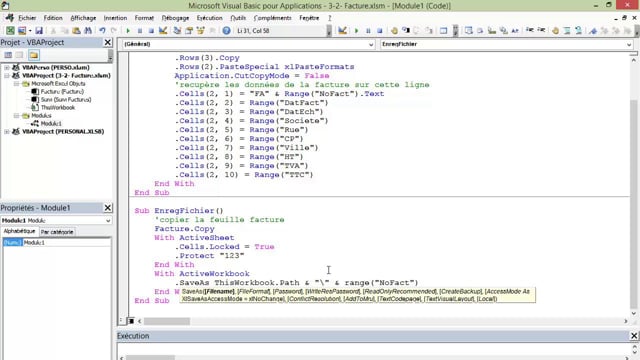Open the Insertion menu
Screen dimensions: 640x360
tap(115, 18)
